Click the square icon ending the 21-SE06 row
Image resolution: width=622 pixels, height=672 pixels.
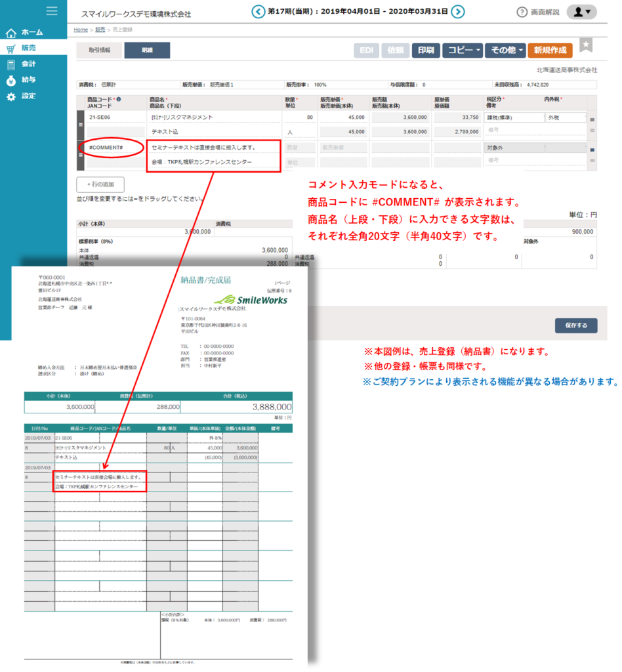(592, 119)
